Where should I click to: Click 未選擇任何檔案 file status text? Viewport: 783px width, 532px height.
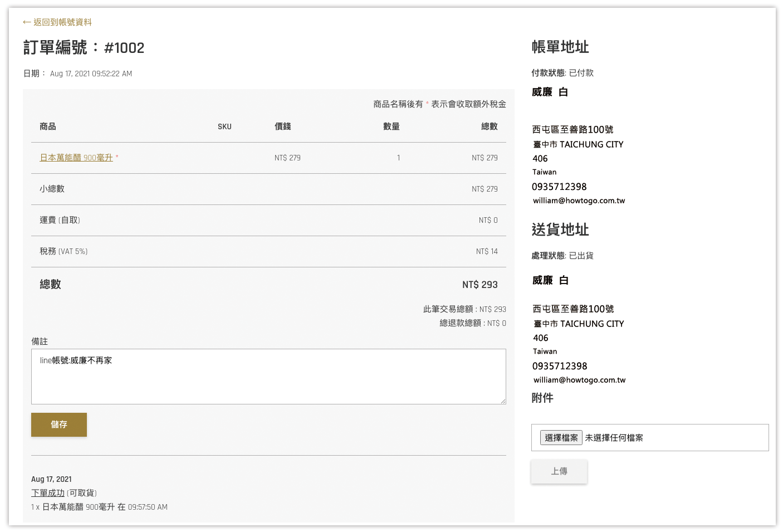point(614,438)
